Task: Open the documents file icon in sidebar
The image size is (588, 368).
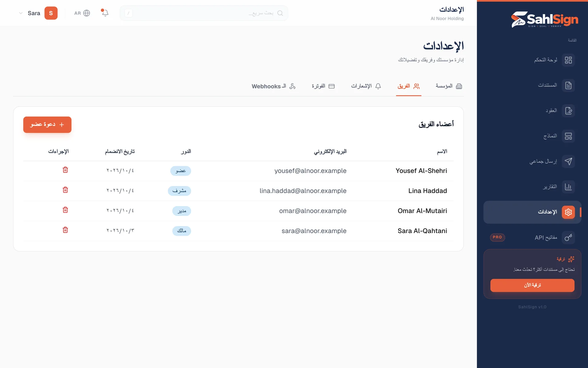Action: (x=568, y=86)
